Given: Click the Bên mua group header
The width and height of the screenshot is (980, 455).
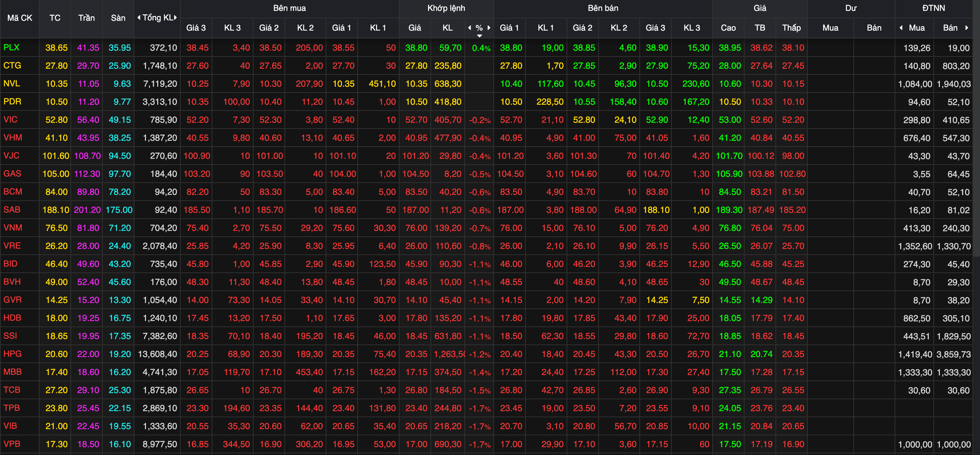Looking at the screenshot, I should click(290, 8).
